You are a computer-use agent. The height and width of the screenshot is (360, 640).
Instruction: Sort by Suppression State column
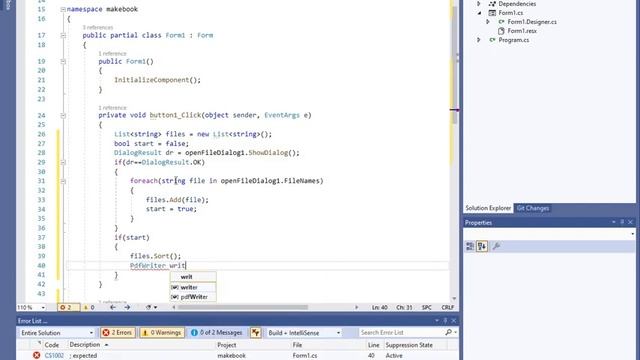pyautogui.click(x=409, y=345)
